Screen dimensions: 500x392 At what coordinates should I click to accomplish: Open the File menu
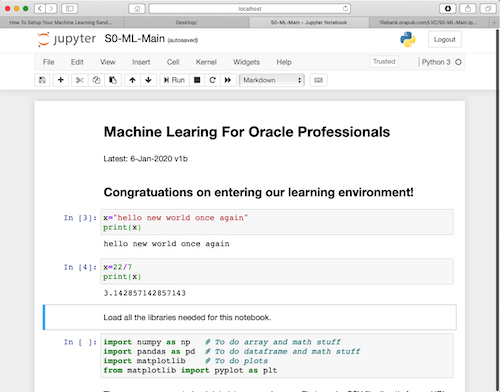48,62
